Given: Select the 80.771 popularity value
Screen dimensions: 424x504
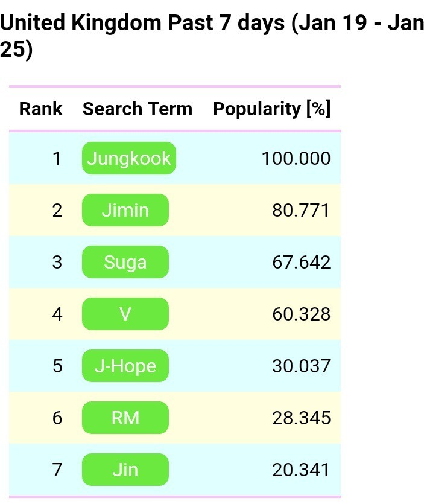Looking at the screenshot, I should [x=301, y=211].
